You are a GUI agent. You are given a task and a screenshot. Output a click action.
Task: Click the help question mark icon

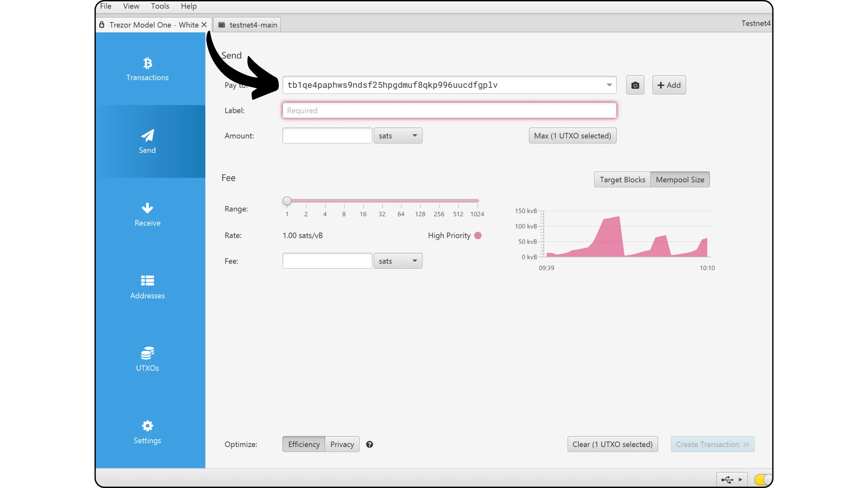(370, 444)
